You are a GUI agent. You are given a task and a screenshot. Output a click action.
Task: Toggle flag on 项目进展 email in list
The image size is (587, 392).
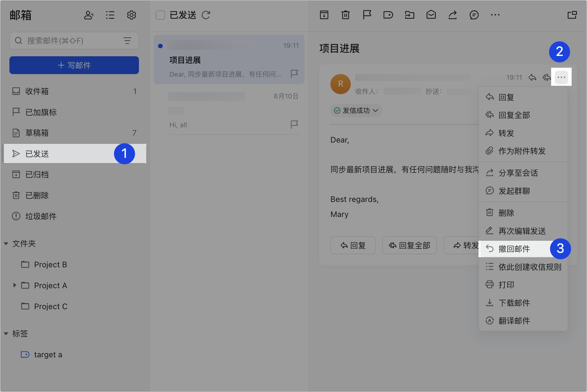(x=294, y=74)
